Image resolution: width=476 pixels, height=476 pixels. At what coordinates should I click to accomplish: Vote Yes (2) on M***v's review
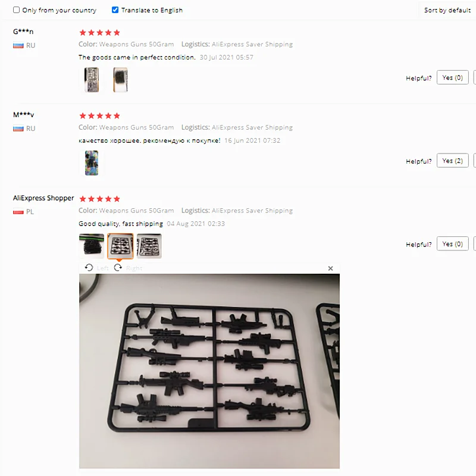(x=452, y=161)
